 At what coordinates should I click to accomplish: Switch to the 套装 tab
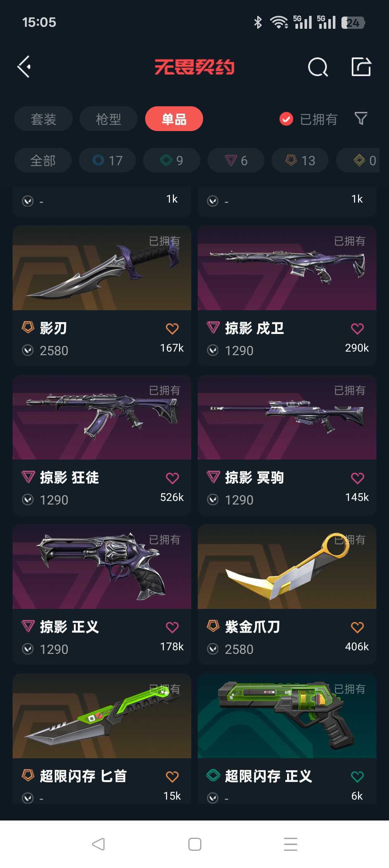point(44,119)
